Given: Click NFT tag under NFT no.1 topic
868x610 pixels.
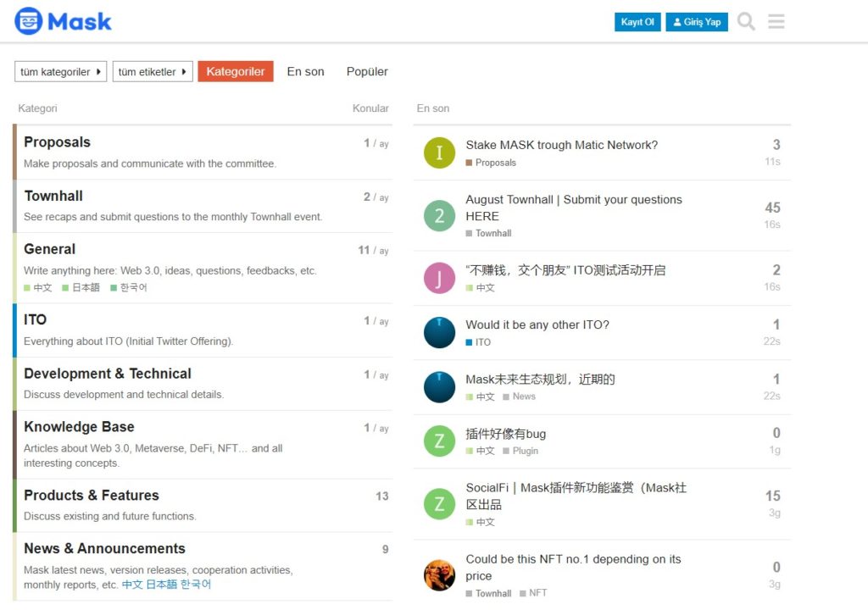Looking at the screenshot, I should (x=534, y=593).
